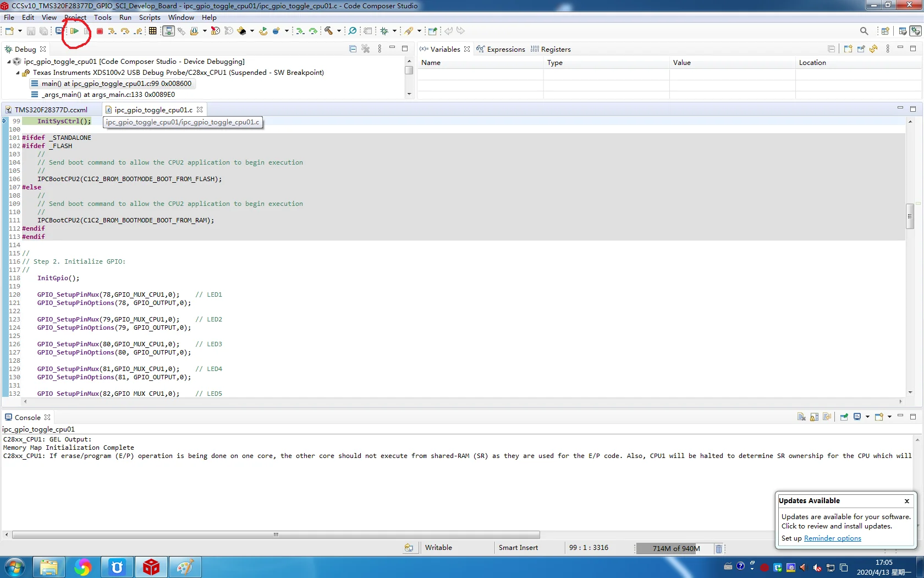This screenshot has width=924, height=578.
Task: Click the Open Perspective icon
Action: pyautogui.click(x=885, y=31)
